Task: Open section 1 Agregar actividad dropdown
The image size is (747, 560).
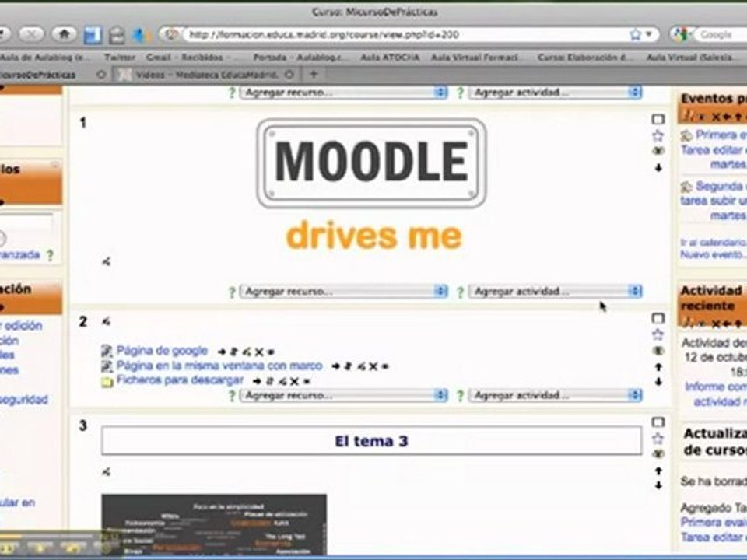Action: point(555,291)
